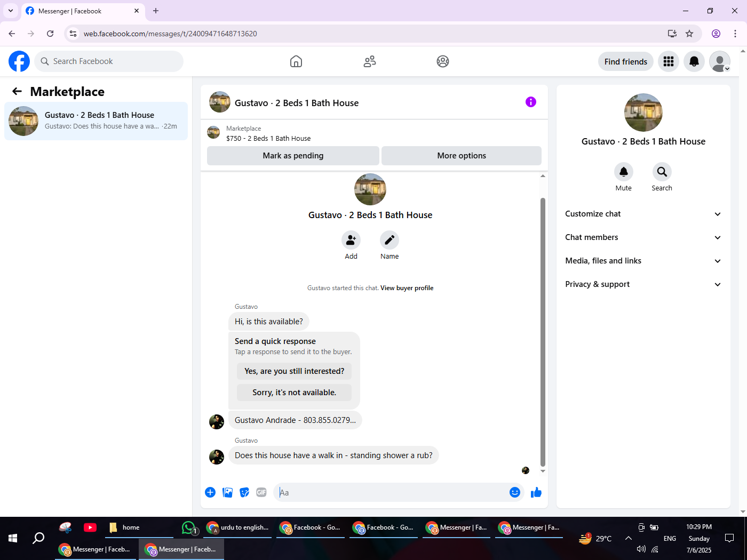Click the chat scrollbar thumb
The width and height of the screenshot is (747, 560).
pyautogui.click(x=543, y=332)
